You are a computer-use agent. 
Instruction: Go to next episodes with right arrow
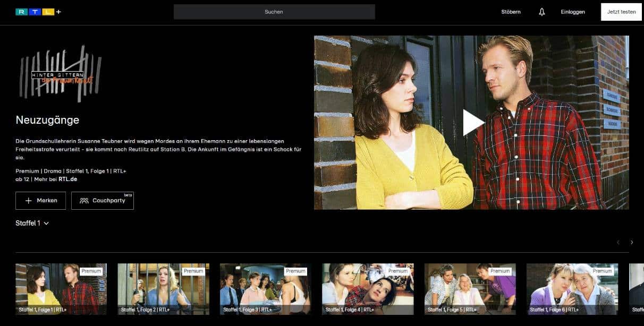[632, 242]
